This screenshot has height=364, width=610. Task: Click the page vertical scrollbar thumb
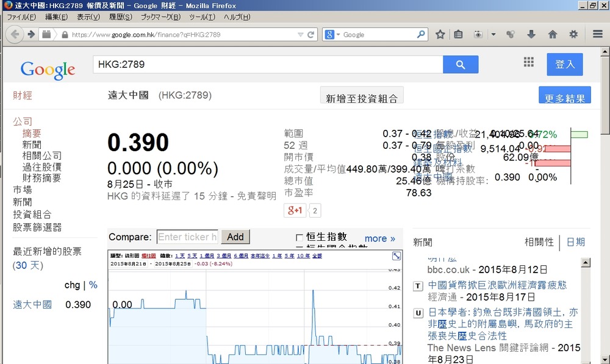tap(605, 95)
